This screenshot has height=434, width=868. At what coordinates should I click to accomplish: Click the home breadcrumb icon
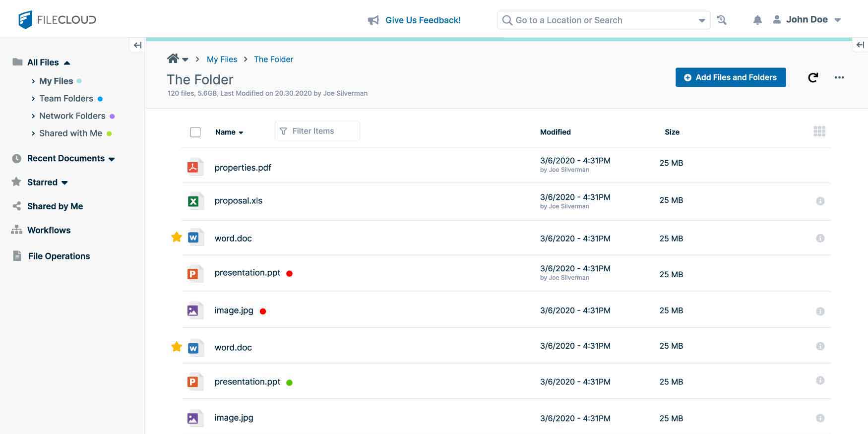pyautogui.click(x=173, y=59)
